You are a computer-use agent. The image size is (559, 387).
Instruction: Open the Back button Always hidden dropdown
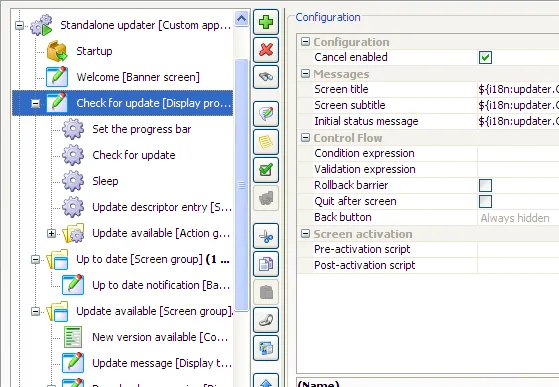click(x=518, y=218)
